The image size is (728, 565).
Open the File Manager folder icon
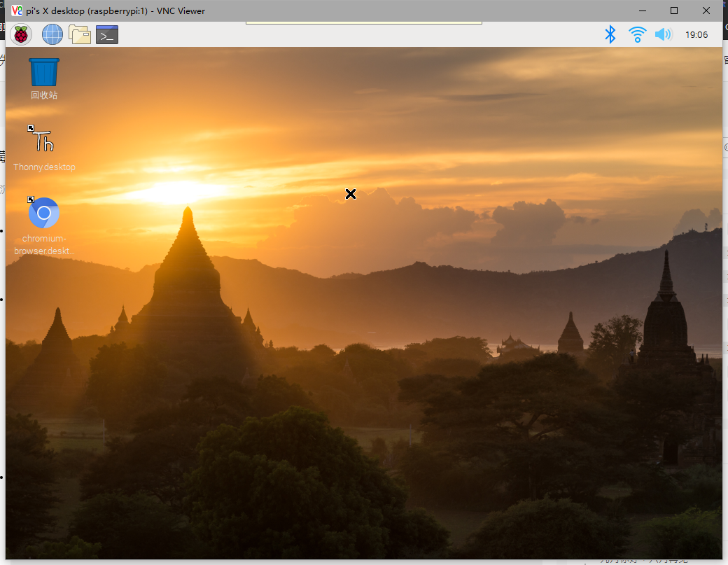[80, 34]
